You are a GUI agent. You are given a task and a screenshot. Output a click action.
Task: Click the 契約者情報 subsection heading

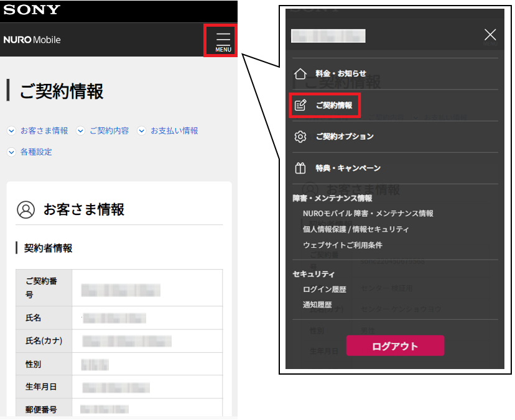point(49,248)
